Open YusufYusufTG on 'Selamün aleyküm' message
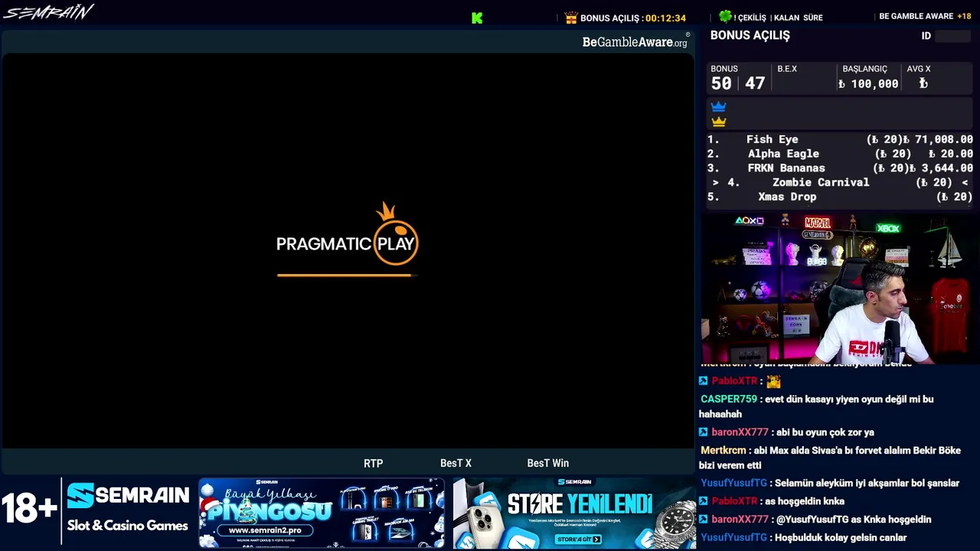 [x=733, y=483]
